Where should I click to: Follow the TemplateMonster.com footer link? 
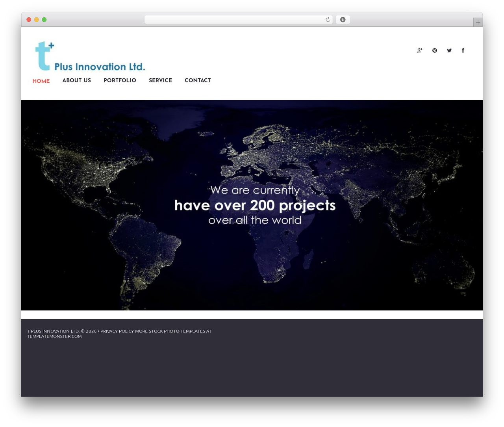54,336
